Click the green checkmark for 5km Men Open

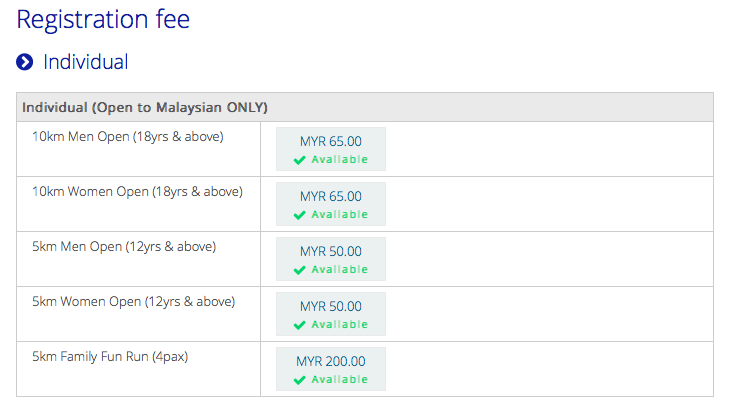pyautogui.click(x=300, y=270)
